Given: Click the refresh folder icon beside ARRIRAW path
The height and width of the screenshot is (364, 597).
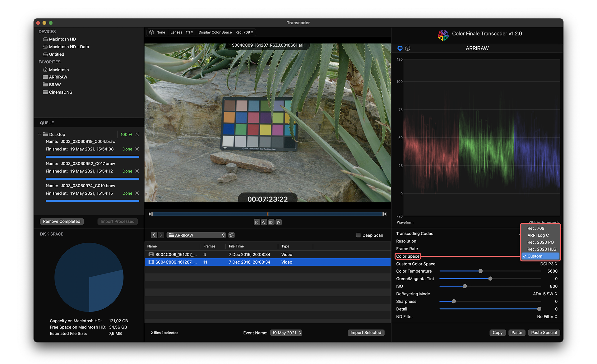Looking at the screenshot, I should [232, 235].
